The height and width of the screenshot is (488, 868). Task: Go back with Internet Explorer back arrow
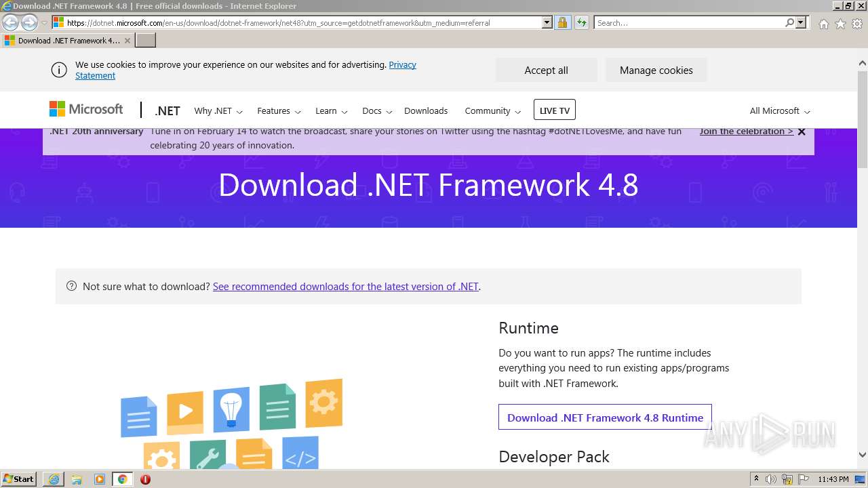click(10, 23)
